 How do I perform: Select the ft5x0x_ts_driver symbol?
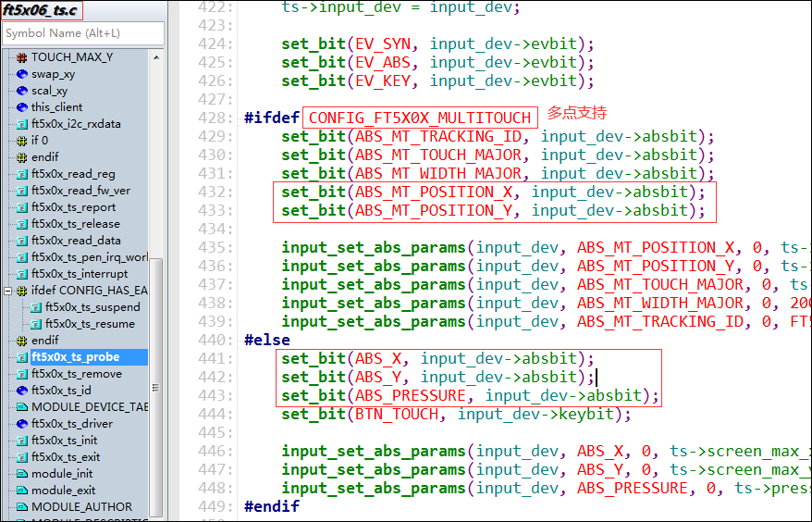pos(72,424)
